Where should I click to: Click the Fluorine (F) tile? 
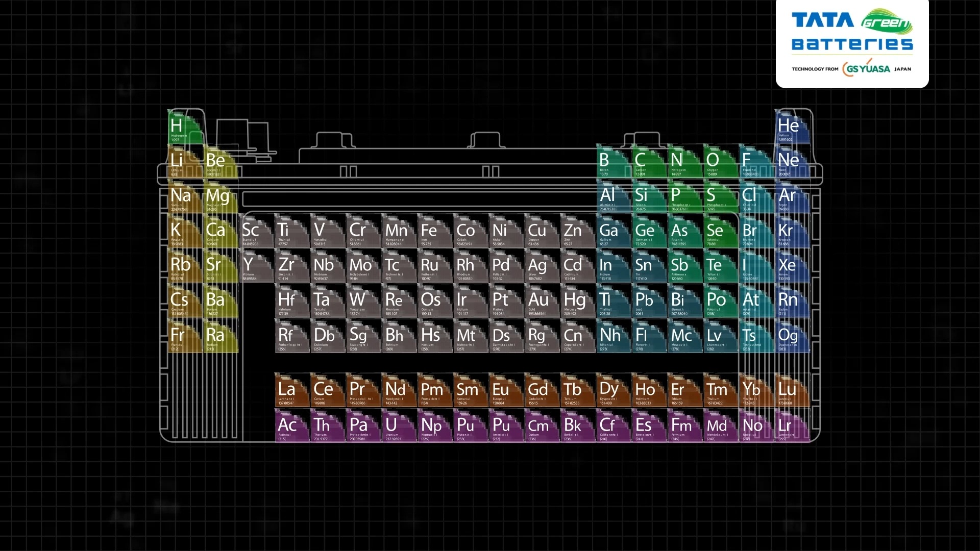coord(756,161)
